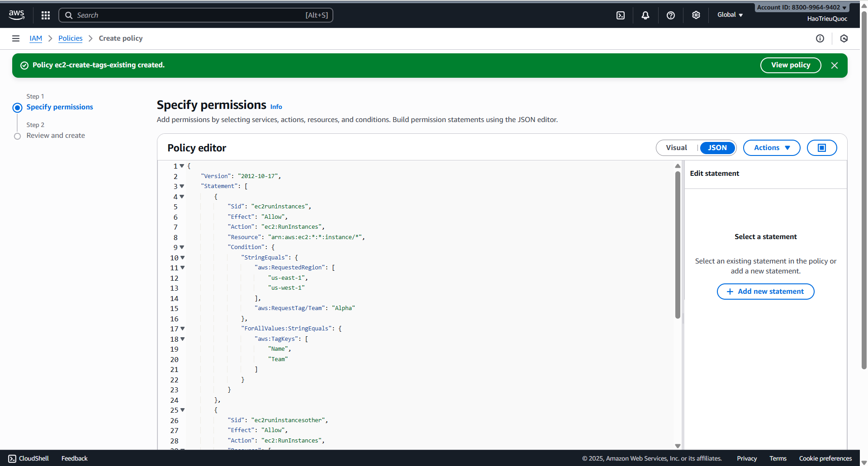Select the Step 1 Specify permissions radio
The width and height of the screenshot is (868, 466).
point(17,107)
